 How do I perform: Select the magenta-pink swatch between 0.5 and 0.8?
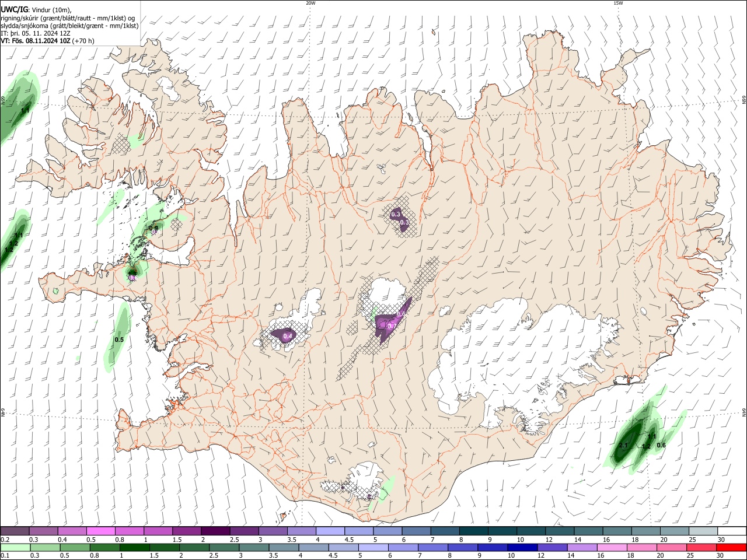100,531
